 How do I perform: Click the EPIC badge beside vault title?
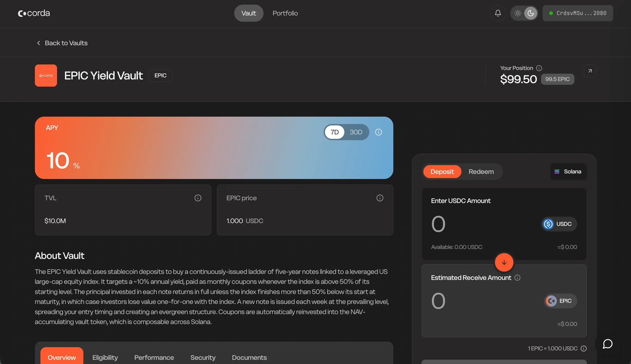point(160,76)
